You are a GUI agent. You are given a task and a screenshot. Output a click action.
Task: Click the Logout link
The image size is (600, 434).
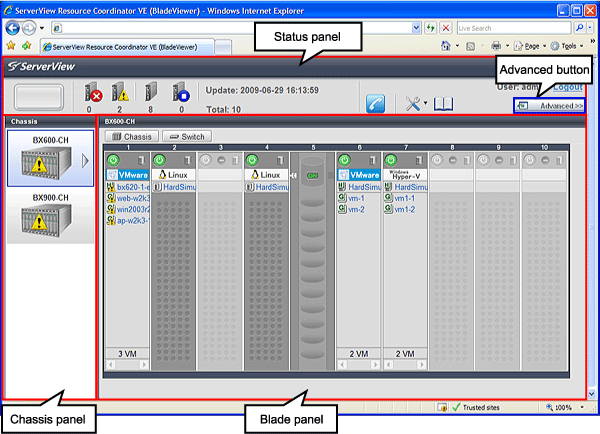[x=568, y=87]
